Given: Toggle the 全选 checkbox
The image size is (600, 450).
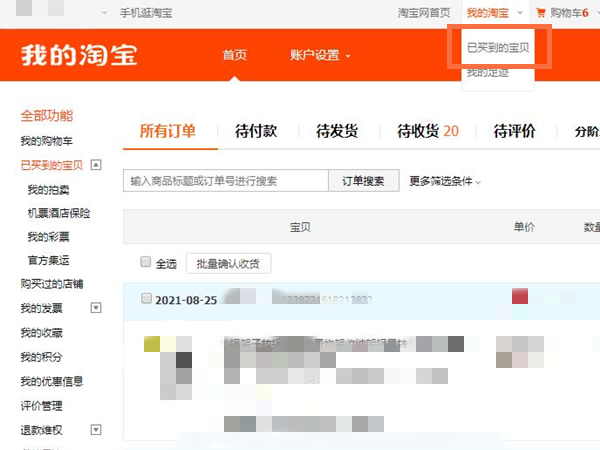Looking at the screenshot, I should (x=146, y=262).
